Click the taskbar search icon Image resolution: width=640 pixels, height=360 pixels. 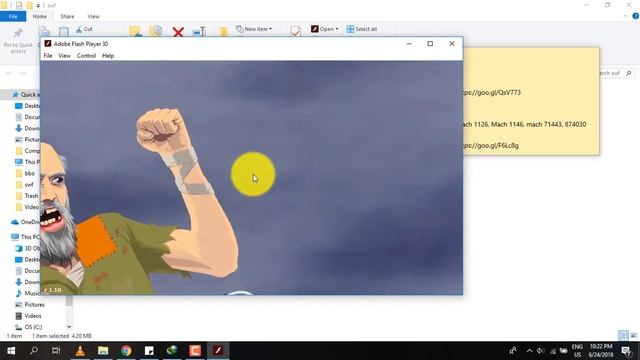click(x=34, y=351)
